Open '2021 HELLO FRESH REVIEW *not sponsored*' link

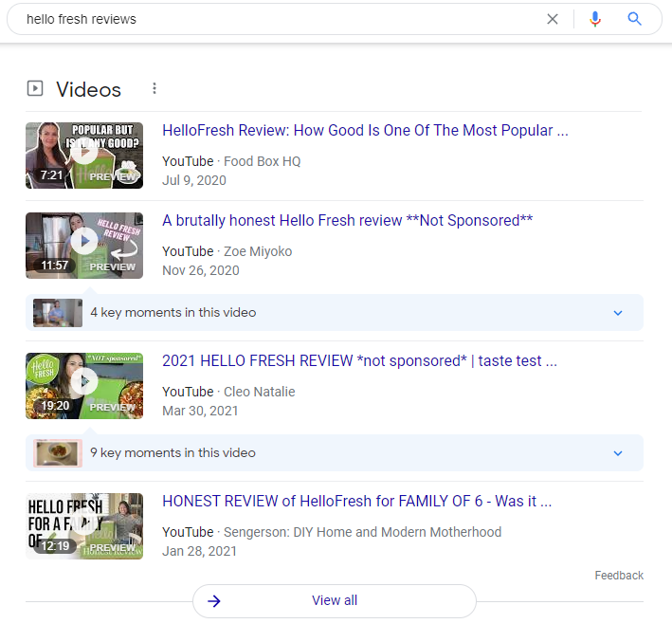(x=359, y=360)
